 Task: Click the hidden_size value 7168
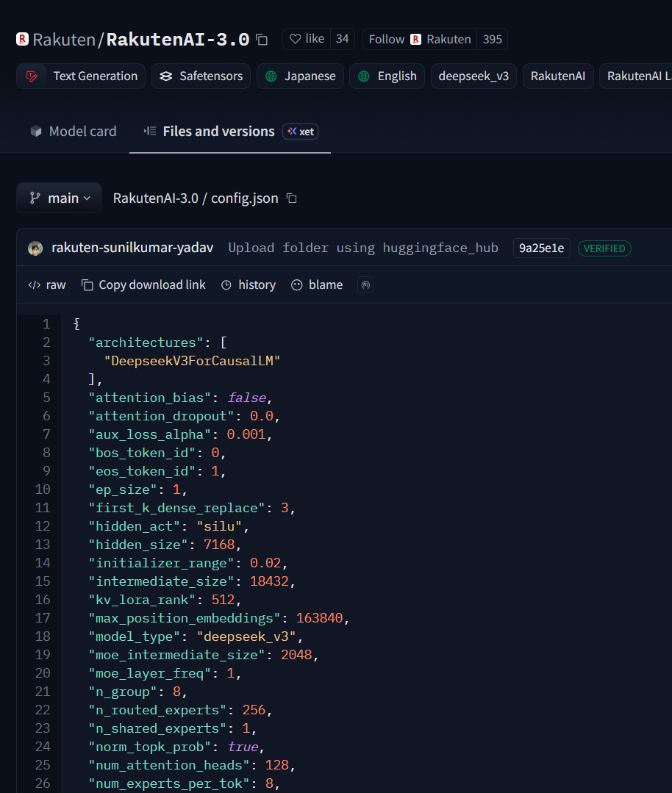(x=219, y=545)
